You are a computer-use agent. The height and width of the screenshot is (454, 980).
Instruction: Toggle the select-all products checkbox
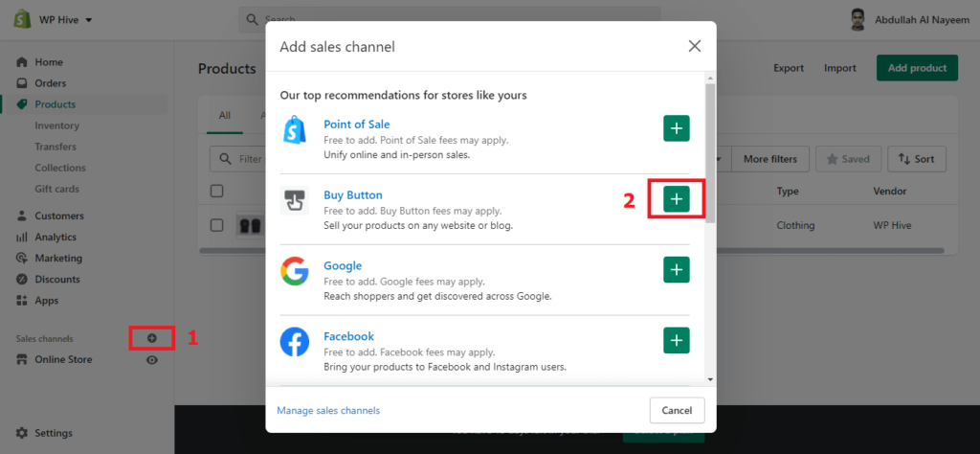point(217,192)
